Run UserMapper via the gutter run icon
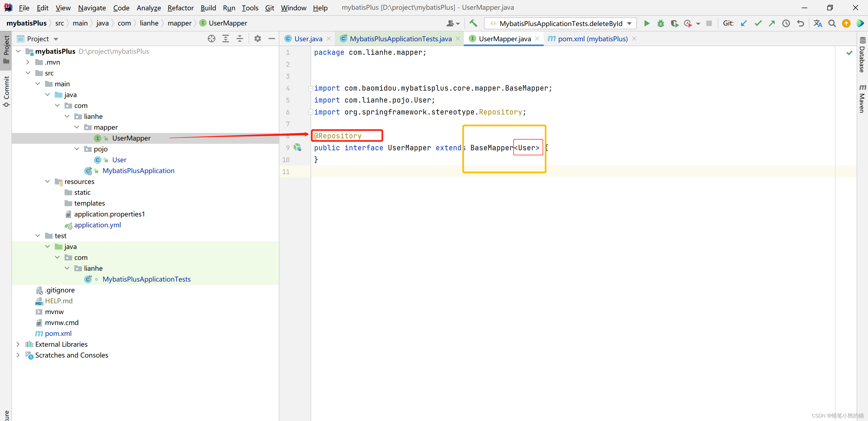 click(x=298, y=148)
